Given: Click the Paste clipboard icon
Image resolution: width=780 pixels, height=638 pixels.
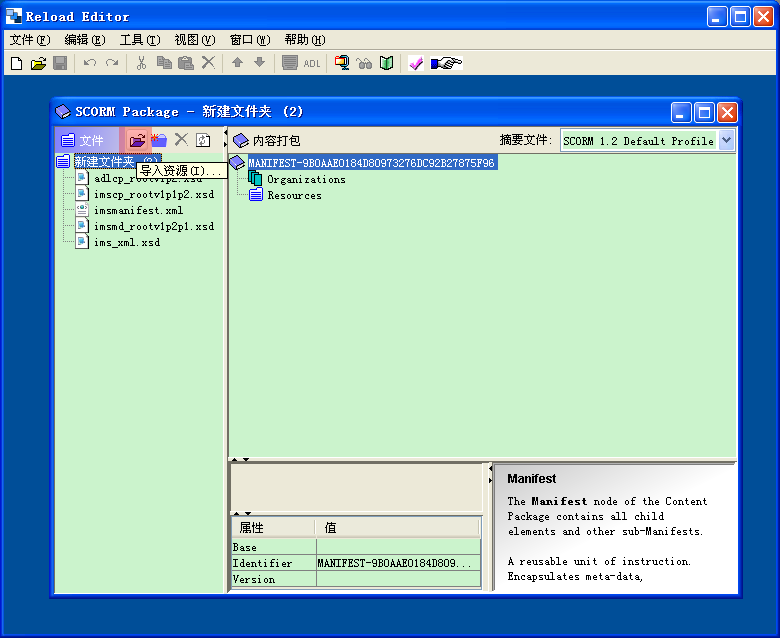Looking at the screenshot, I should pos(186,63).
